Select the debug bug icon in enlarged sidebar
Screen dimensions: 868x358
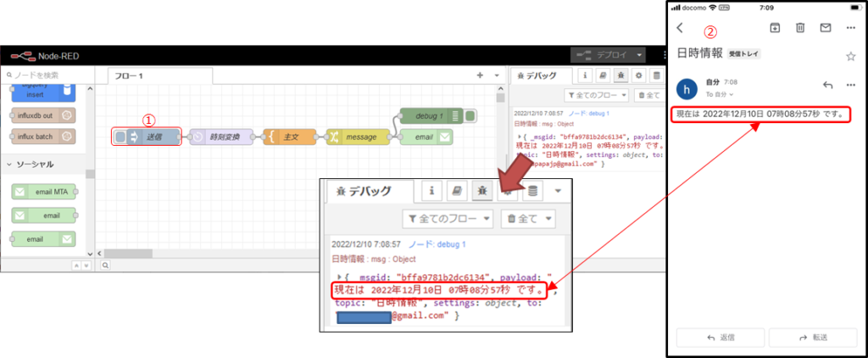[481, 191]
